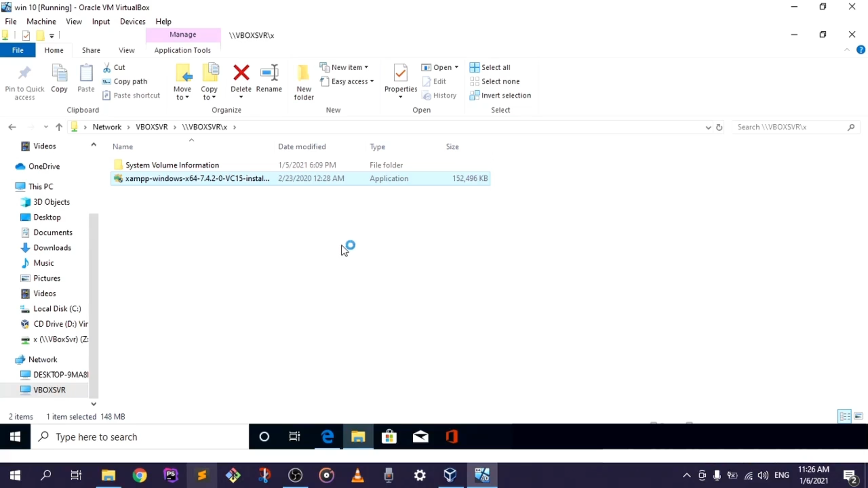Open the Application Tools tab
Image resolution: width=868 pixels, height=488 pixels.
coord(183,50)
